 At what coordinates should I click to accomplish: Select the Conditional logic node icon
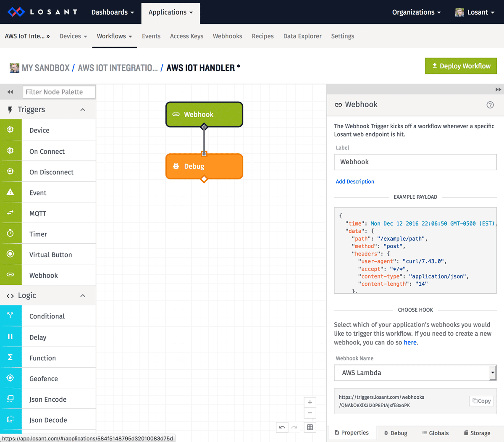(11, 316)
